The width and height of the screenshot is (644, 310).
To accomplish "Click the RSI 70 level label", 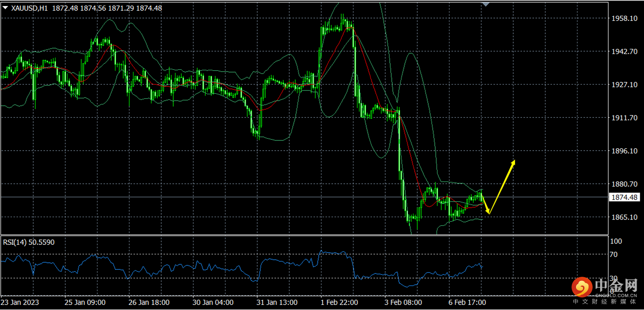I will pos(614,255).
